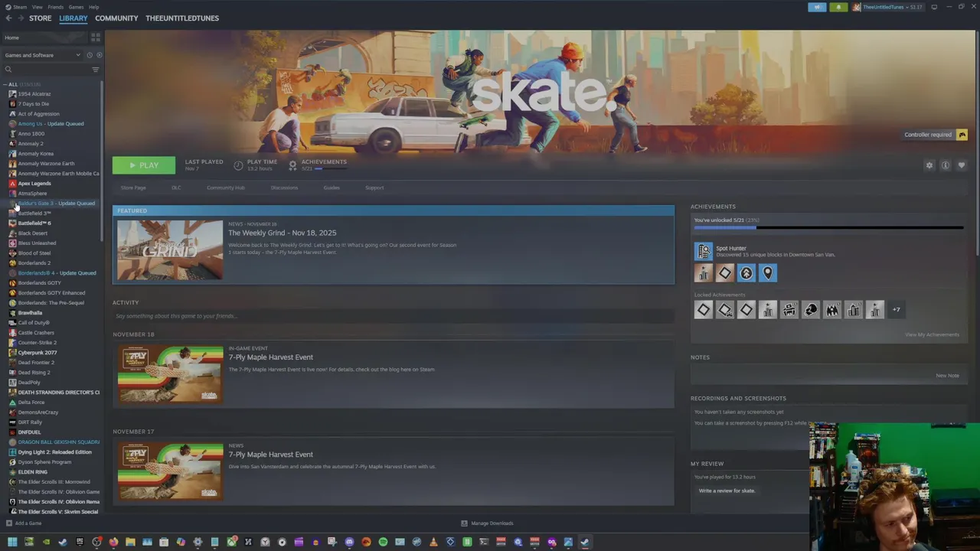The height and width of the screenshot is (551, 980).
Task: Open the DLC link
Action: 176,187
